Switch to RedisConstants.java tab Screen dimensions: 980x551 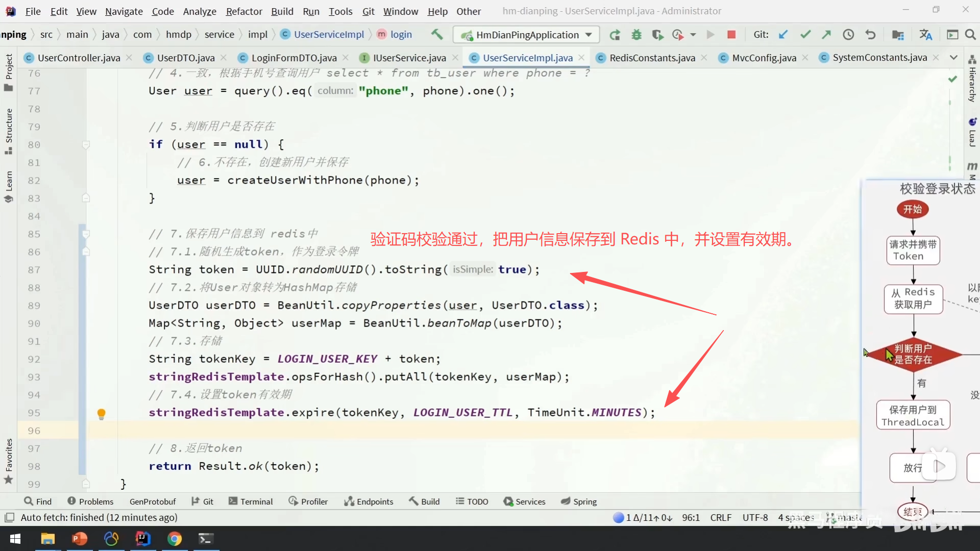tap(652, 58)
